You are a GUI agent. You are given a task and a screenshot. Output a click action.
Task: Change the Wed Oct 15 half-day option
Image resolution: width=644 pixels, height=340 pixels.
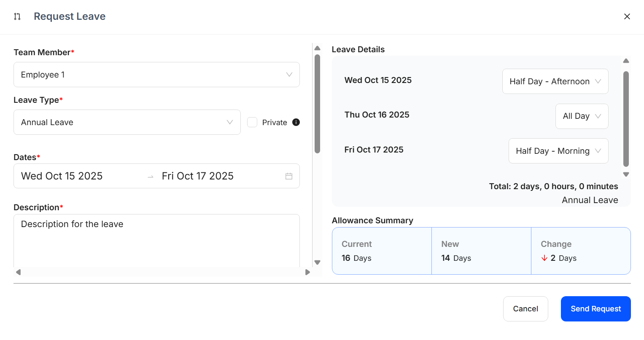pyautogui.click(x=555, y=81)
